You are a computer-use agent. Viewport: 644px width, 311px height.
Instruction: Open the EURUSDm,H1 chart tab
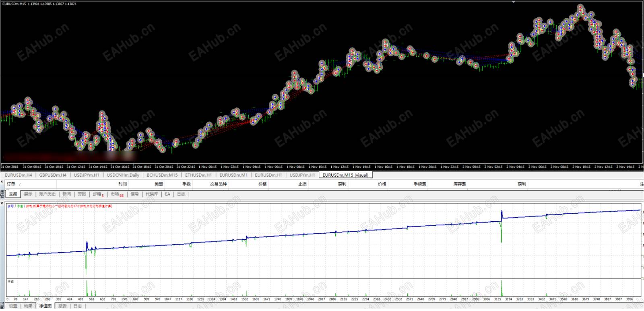pyautogui.click(x=268, y=175)
